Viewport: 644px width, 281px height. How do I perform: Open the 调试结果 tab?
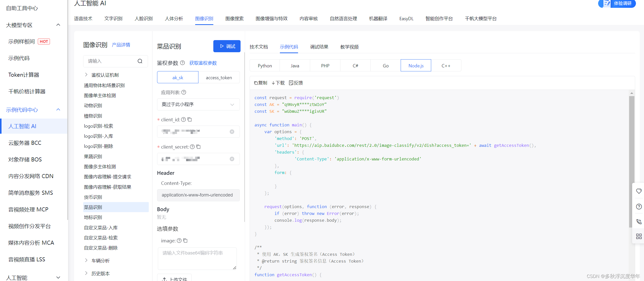(x=319, y=47)
